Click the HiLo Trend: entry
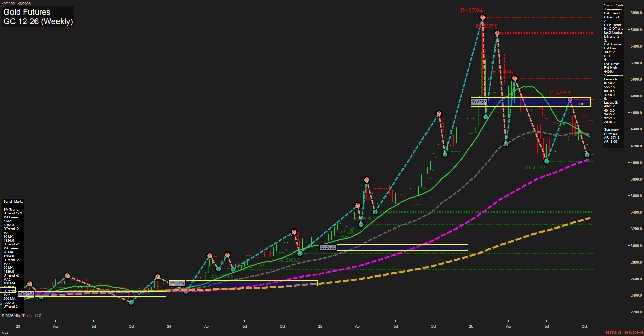Screen dimensions: 644x336 click(613, 25)
